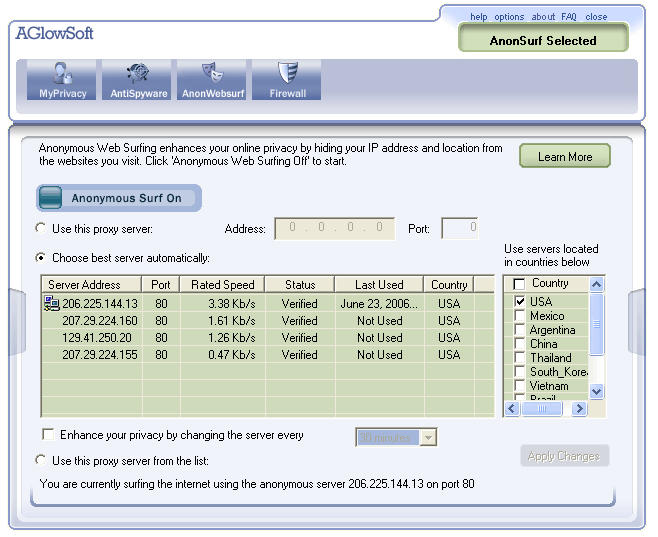
Task: Select server row 207.29.224.160
Action: click(x=268, y=321)
